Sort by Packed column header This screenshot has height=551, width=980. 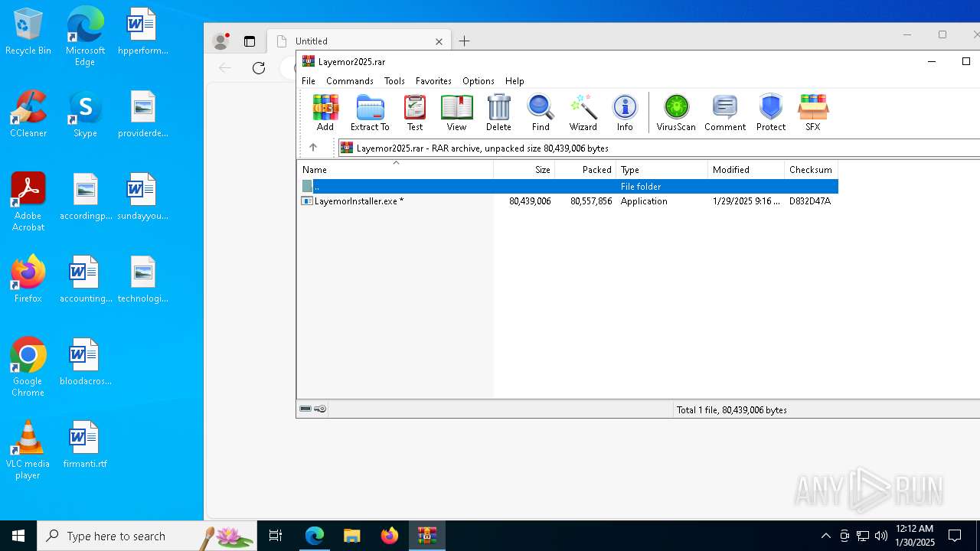tap(586, 170)
